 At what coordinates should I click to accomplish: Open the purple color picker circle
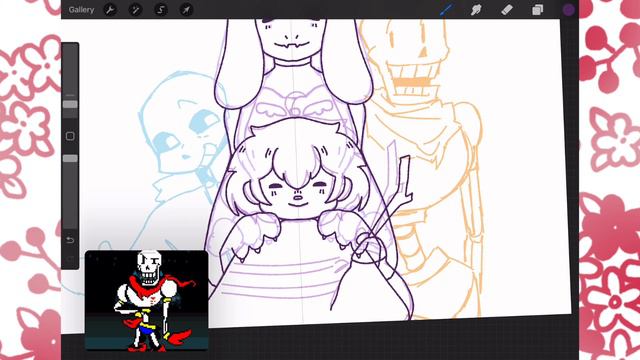[x=569, y=10]
